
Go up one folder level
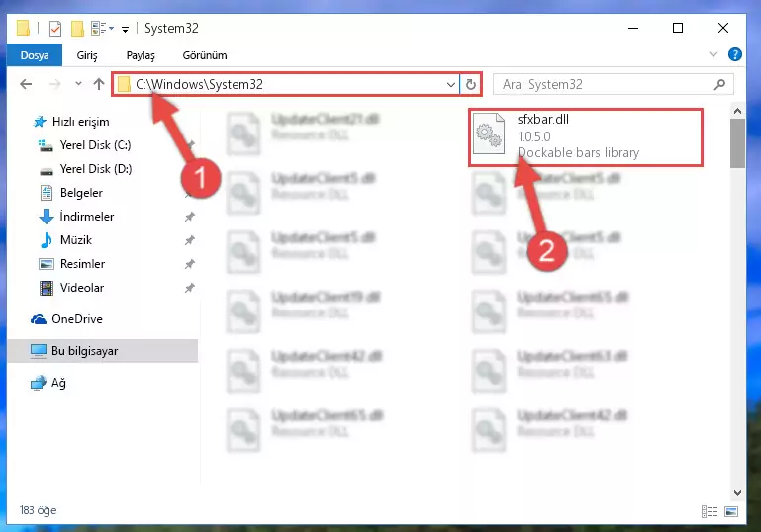tap(99, 84)
